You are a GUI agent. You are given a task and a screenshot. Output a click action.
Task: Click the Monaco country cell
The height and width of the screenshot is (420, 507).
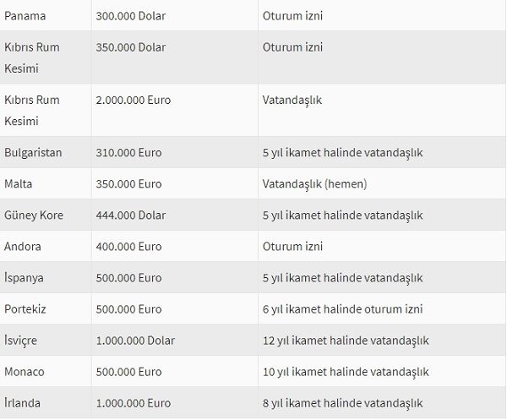click(25, 372)
